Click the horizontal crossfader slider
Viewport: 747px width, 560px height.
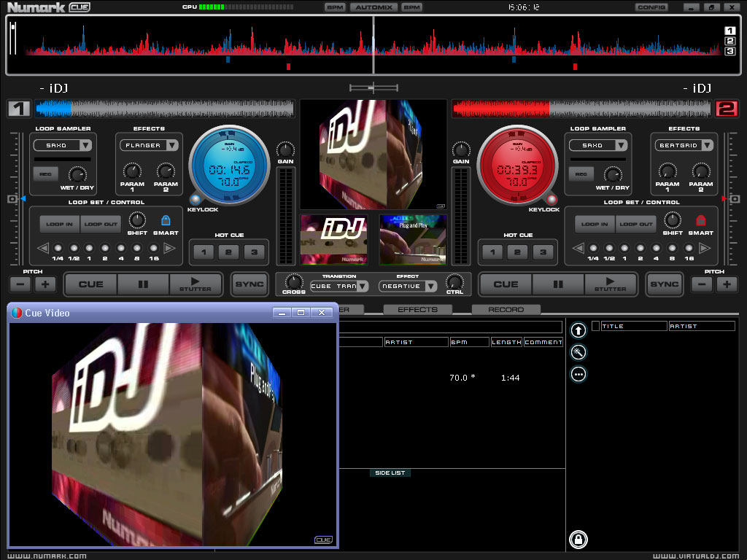[374, 87]
